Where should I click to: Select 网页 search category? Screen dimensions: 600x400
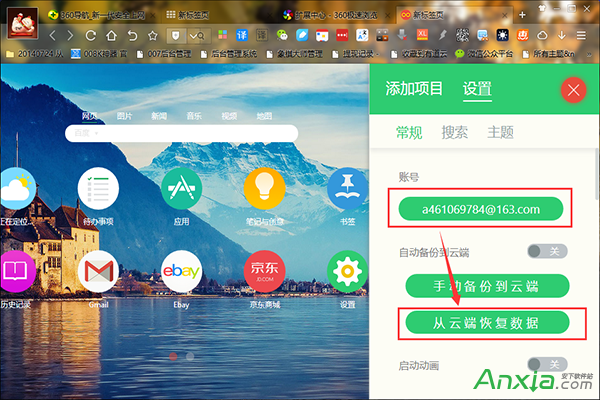(x=89, y=116)
